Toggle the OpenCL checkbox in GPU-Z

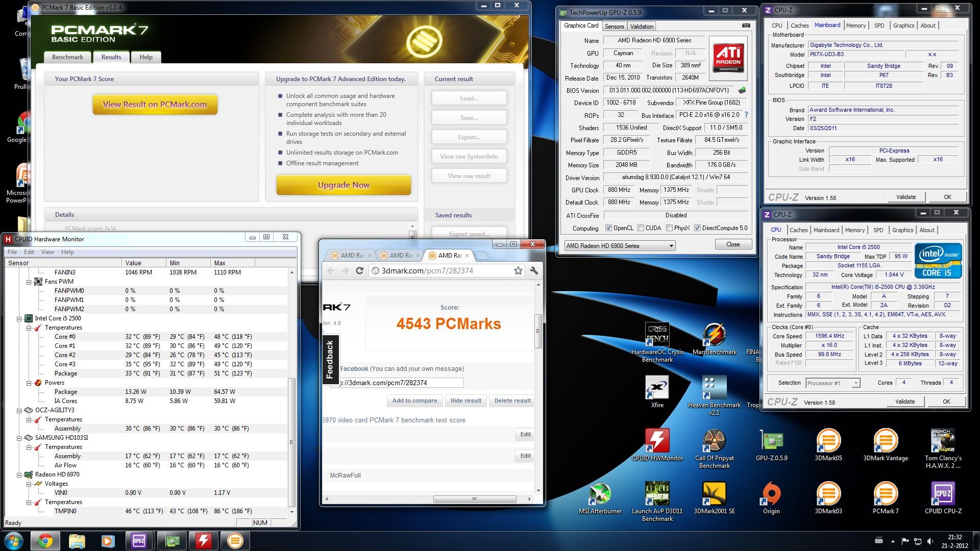[x=608, y=228]
